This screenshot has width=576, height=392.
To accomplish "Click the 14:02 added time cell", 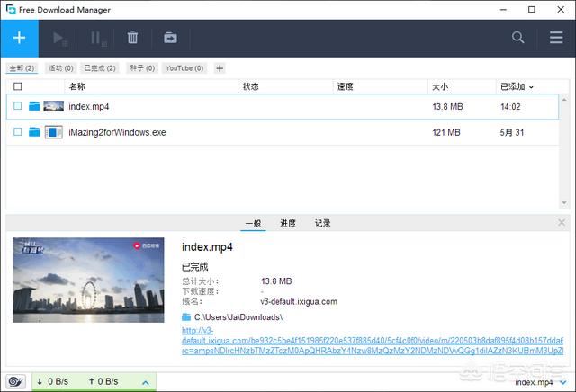I will click(x=510, y=107).
